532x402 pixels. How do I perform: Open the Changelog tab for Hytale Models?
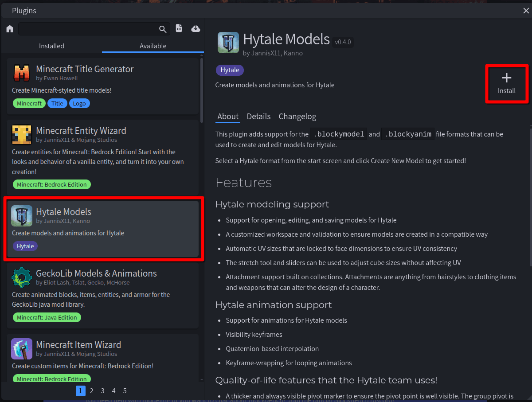click(x=297, y=116)
